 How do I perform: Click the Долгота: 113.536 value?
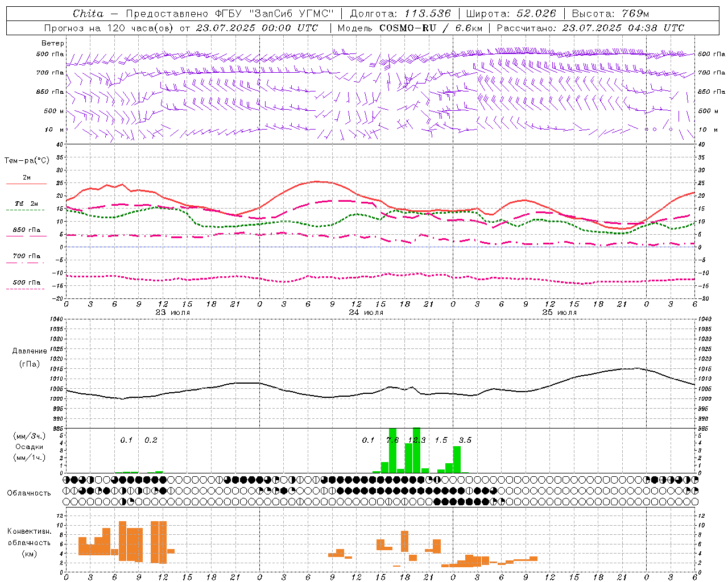pyautogui.click(x=400, y=13)
